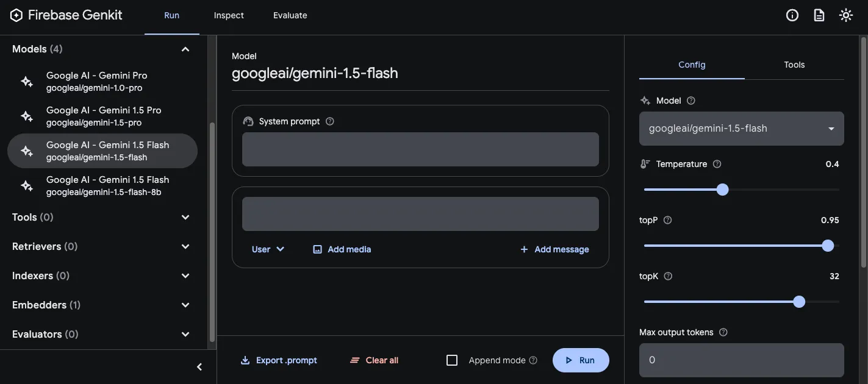This screenshot has height=384, width=868.
Task: Click Temperature help icon
Action: coord(717,164)
